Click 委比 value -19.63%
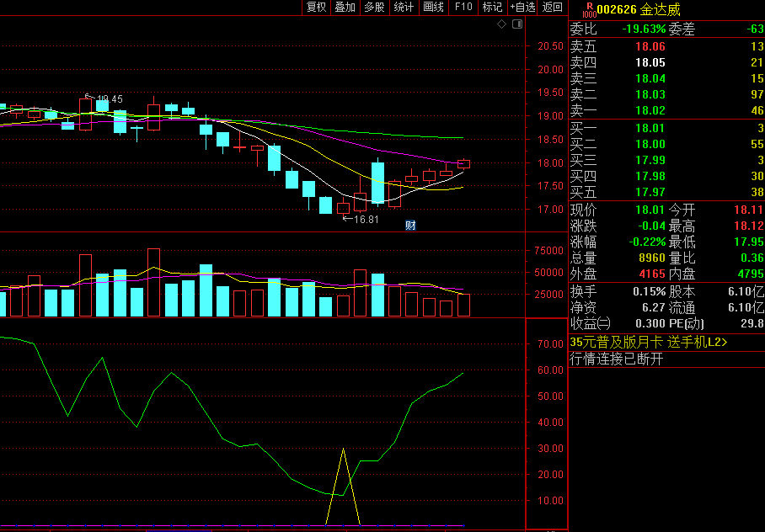Viewport: 765px width, 532px height. pos(644,29)
